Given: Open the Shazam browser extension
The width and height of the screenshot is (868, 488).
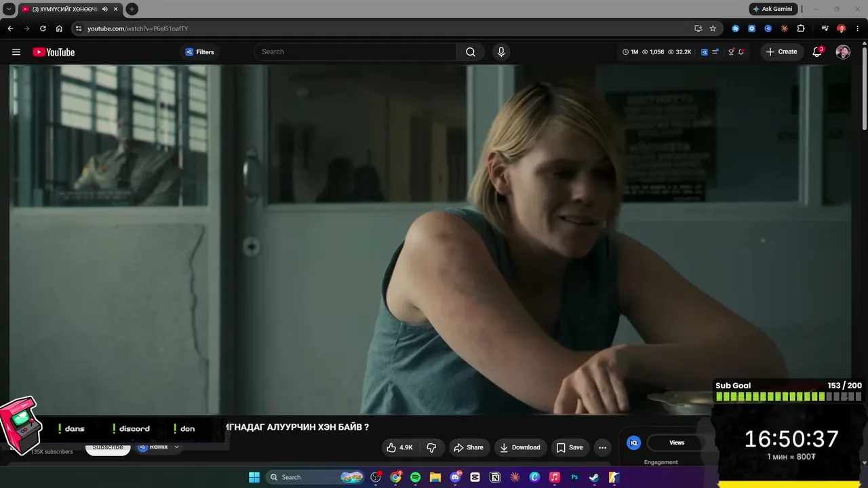Looking at the screenshot, I should [735, 28].
